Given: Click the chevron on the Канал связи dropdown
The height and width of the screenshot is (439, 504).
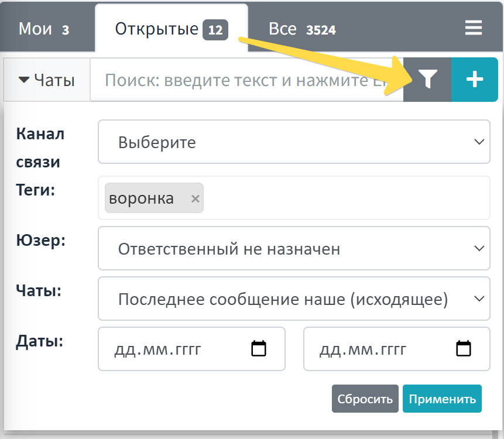Looking at the screenshot, I should coord(479,142).
